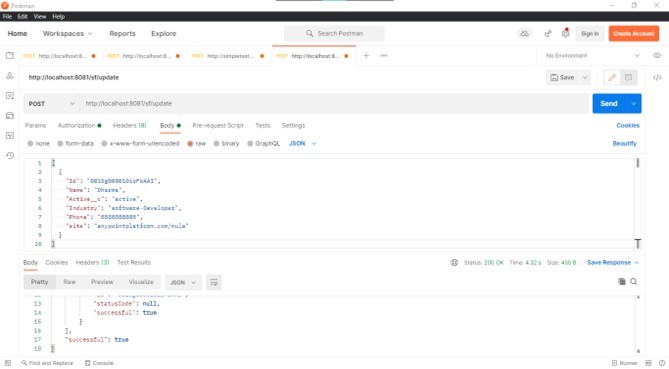Open Runner from the status bar

tap(625, 363)
